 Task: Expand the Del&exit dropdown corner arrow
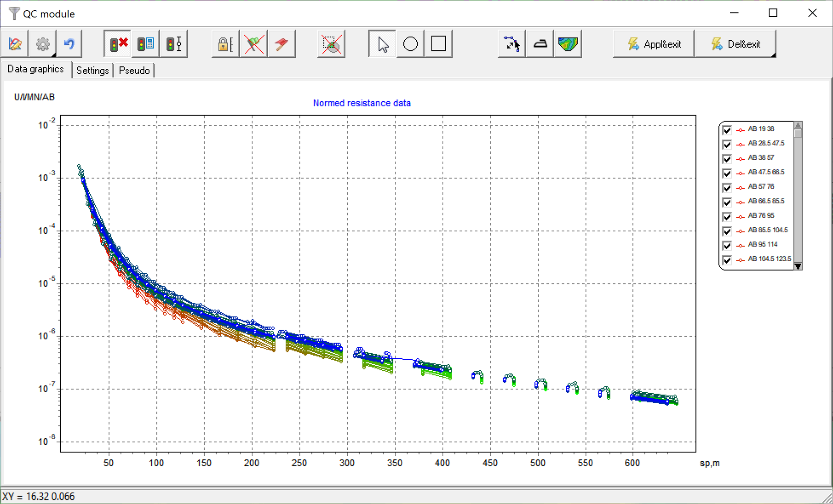coord(773,55)
